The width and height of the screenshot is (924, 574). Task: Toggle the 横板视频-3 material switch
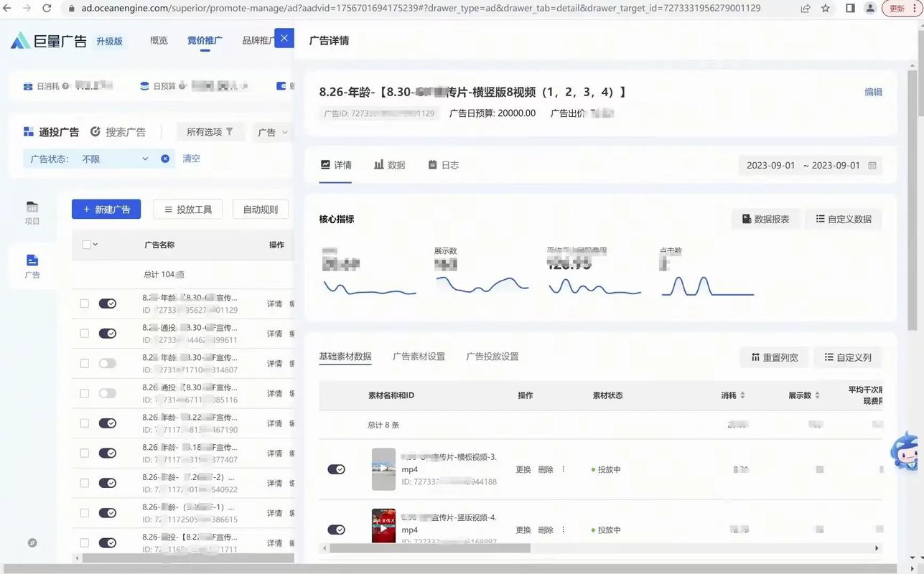click(x=336, y=469)
